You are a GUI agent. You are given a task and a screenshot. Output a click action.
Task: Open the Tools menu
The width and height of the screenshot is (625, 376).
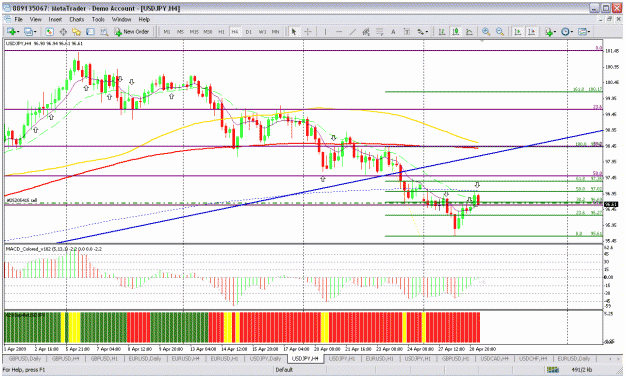(x=98, y=19)
